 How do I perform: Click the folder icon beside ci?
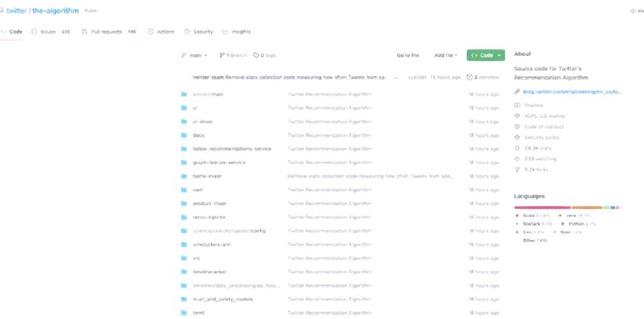[x=184, y=108]
